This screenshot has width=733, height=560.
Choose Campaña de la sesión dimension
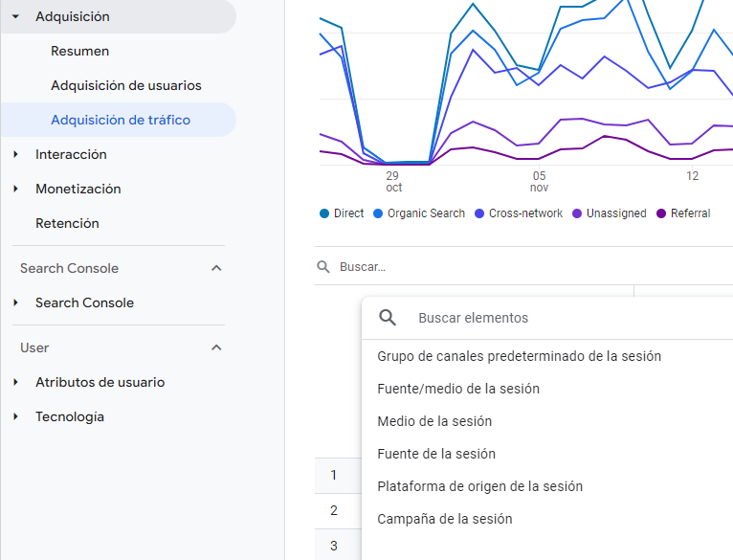coord(445,519)
